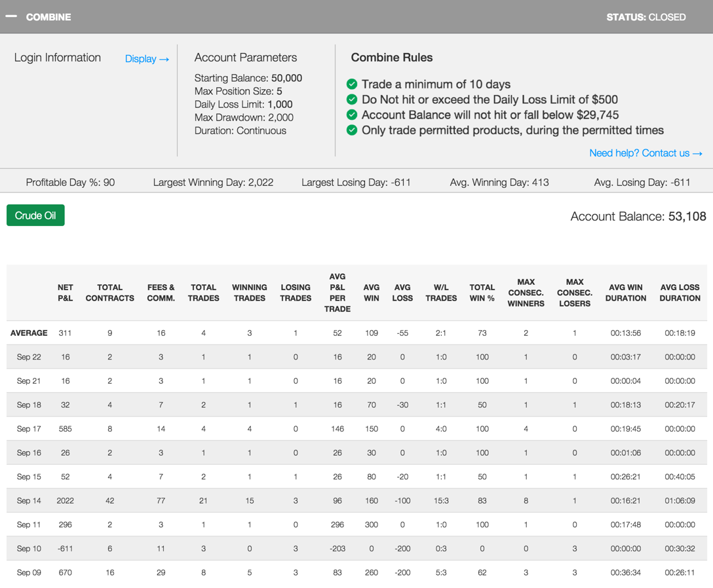Click the check icon beside Only trade permitted products

click(352, 130)
